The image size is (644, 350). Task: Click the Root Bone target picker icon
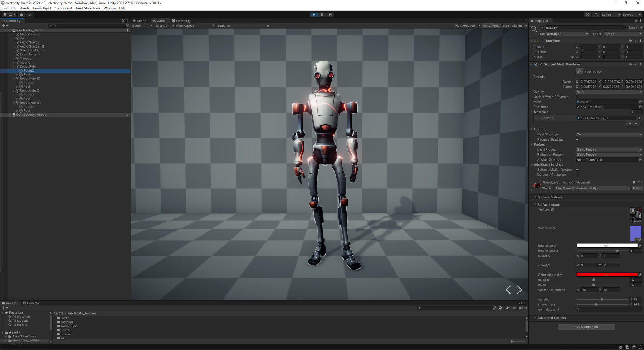point(640,107)
